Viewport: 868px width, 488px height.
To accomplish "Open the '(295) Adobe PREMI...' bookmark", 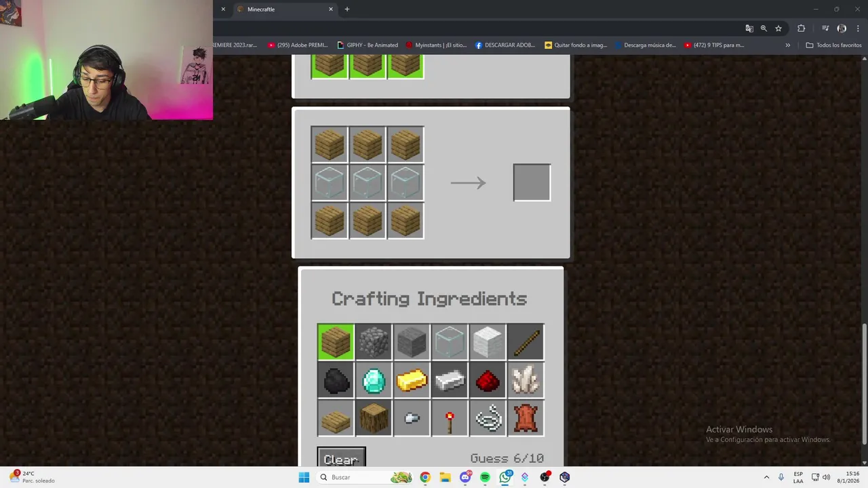I will (x=298, y=45).
